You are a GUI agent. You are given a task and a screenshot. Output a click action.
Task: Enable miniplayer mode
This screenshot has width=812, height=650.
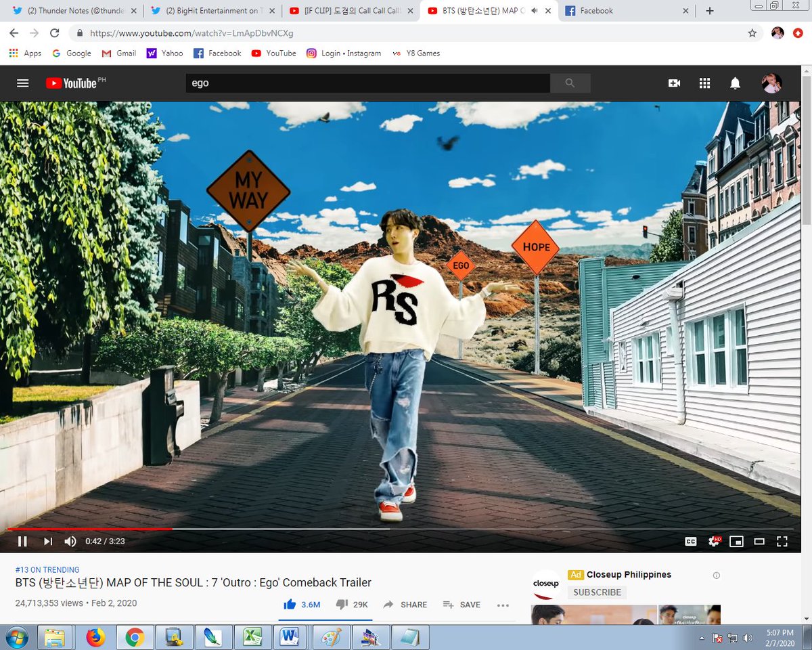736,541
